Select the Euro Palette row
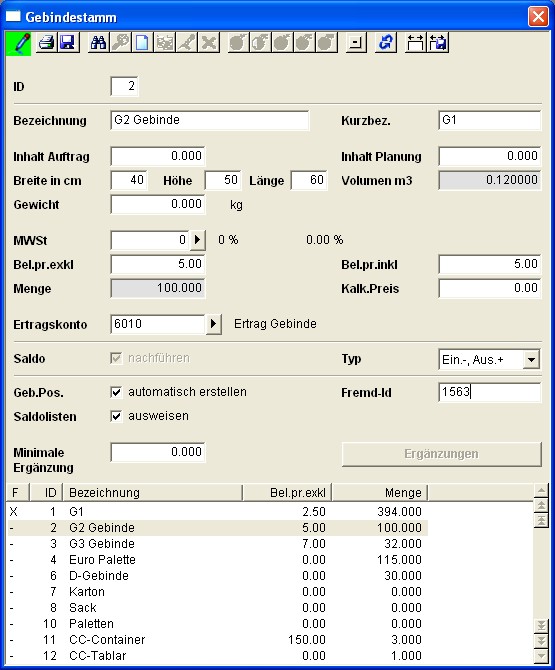The width and height of the screenshot is (555, 670). click(x=217, y=560)
